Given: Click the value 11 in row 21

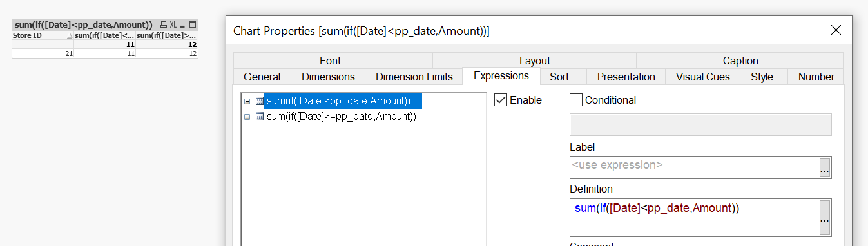Looking at the screenshot, I should 104,54.
